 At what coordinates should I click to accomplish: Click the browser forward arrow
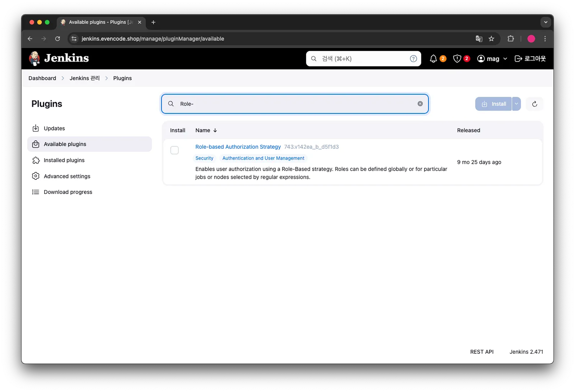pos(44,39)
